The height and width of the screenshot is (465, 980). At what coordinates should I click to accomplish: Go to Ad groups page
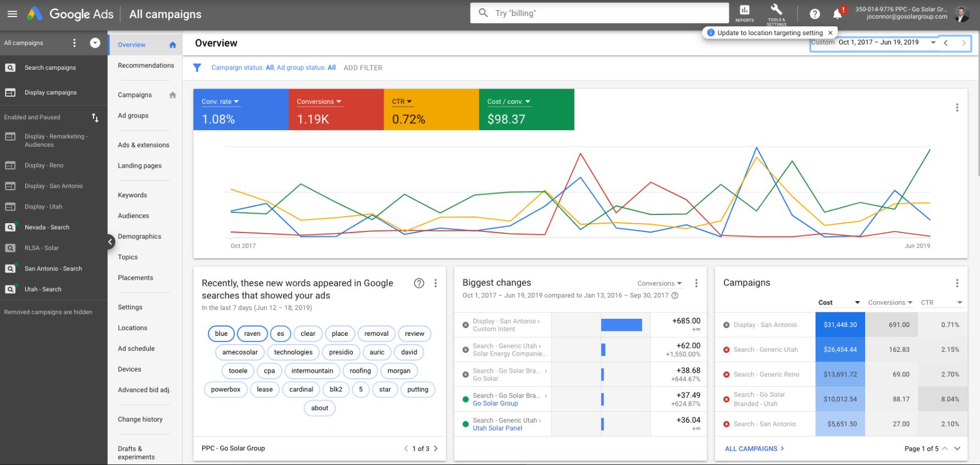click(133, 115)
